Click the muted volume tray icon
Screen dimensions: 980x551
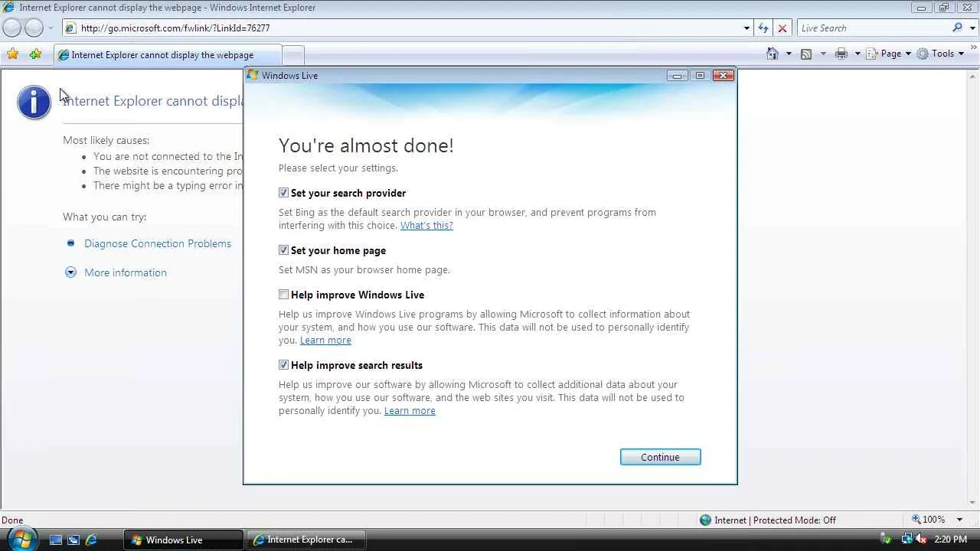tap(920, 540)
